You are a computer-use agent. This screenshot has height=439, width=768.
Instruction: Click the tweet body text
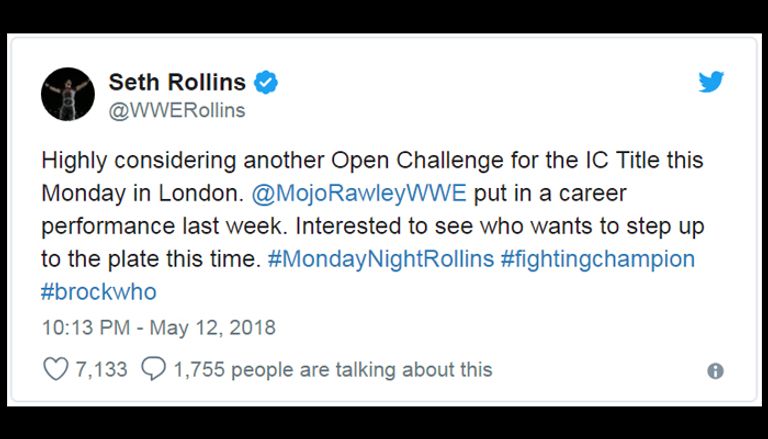[370, 225]
